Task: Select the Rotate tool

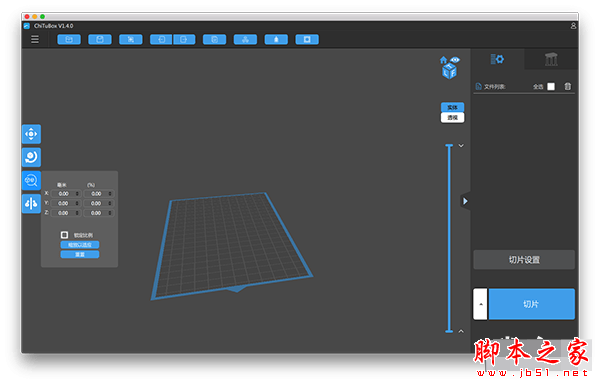Action: pos(31,157)
